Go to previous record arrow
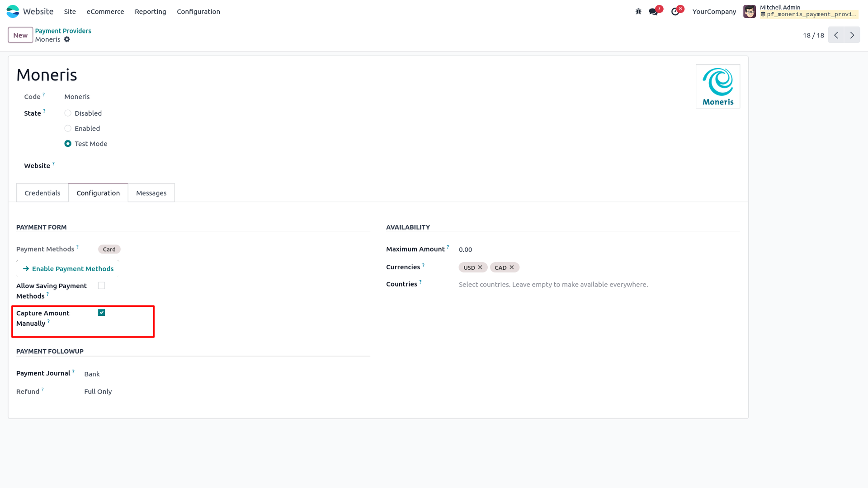Viewport: 868px width, 488px height. coord(836,35)
